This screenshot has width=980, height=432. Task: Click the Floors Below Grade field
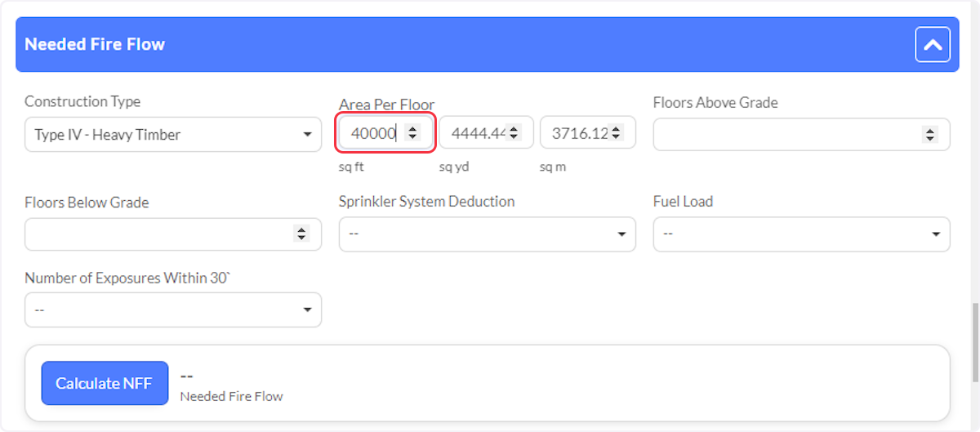[173, 234]
